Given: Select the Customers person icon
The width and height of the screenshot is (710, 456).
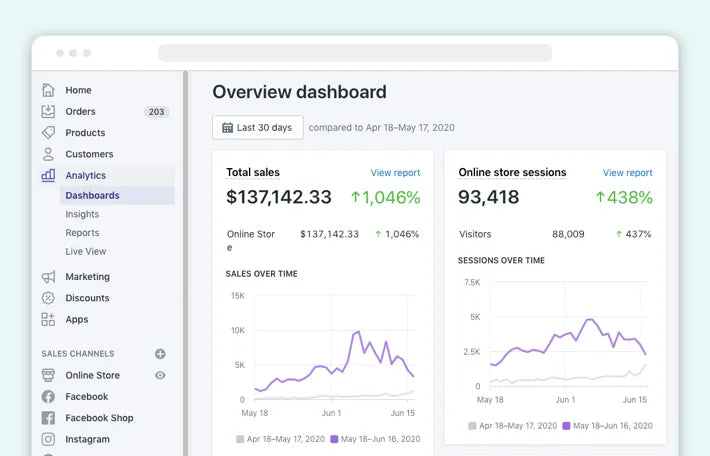Looking at the screenshot, I should click(48, 154).
